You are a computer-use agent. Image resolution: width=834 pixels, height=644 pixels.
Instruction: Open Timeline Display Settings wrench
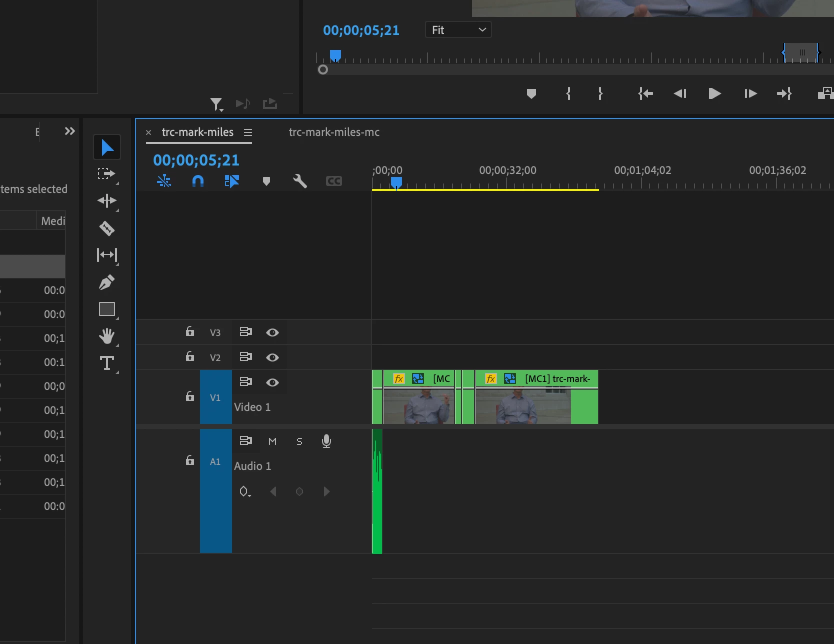click(x=300, y=181)
